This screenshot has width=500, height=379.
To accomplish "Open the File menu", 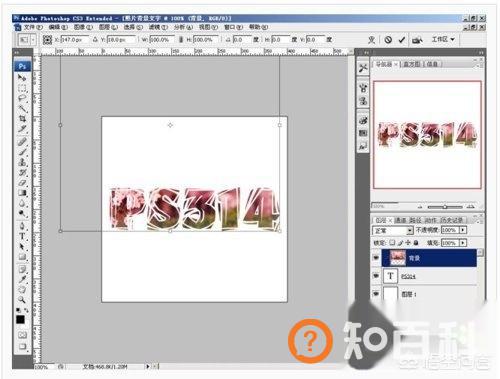I will pyautogui.click(x=33, y=27).
